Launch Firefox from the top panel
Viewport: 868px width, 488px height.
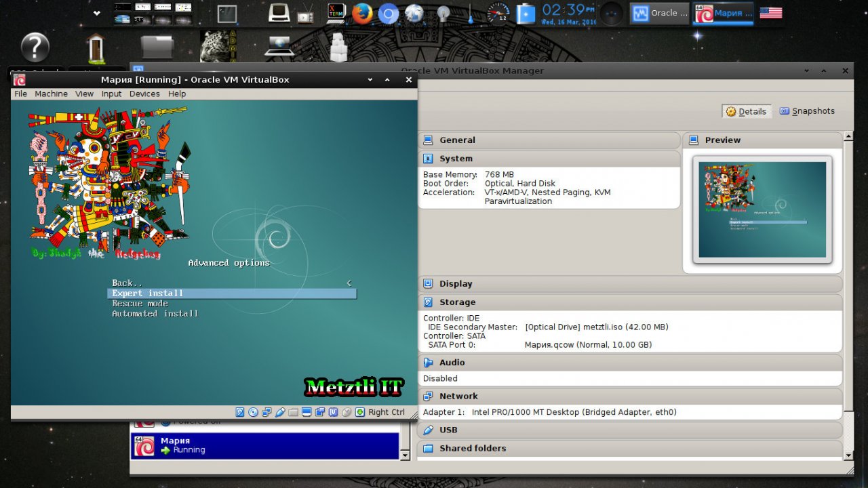coord(362,13)
